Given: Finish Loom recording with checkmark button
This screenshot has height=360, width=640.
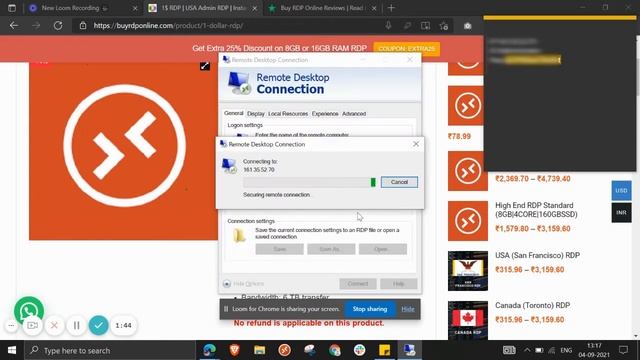Looking at the screenshot, I should click(x=98, y=325).
